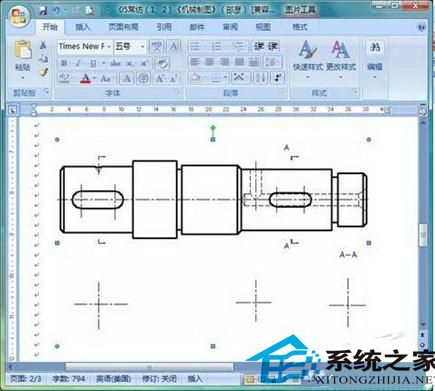Click the Sort paragraph icon
The width and height of the screenshot is (435, 391).
(x=261, y=78)
